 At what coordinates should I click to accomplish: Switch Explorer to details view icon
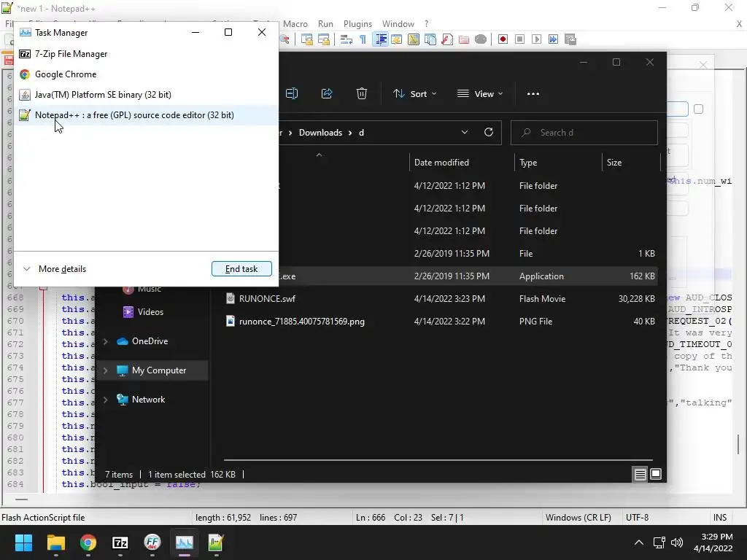click(640, 474)
